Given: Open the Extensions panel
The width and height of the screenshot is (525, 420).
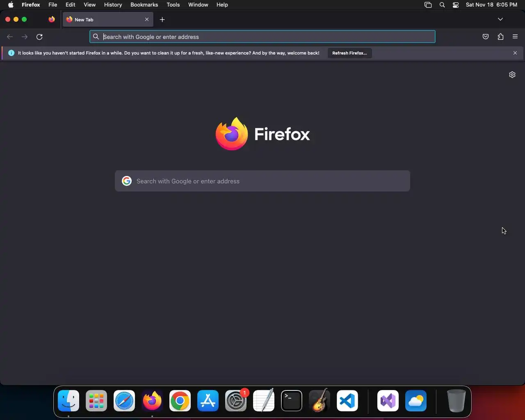Looking at the screenshot, I should [x=500, y=37].
